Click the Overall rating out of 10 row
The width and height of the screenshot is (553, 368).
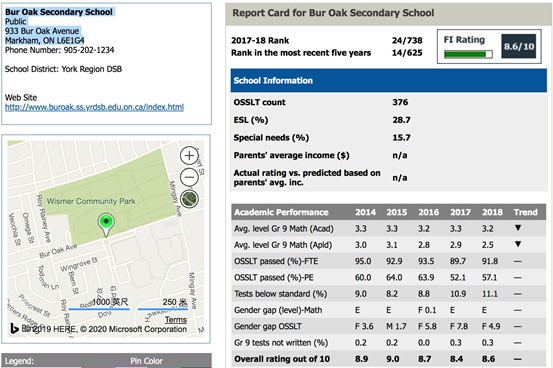click(x=389, y=359)
